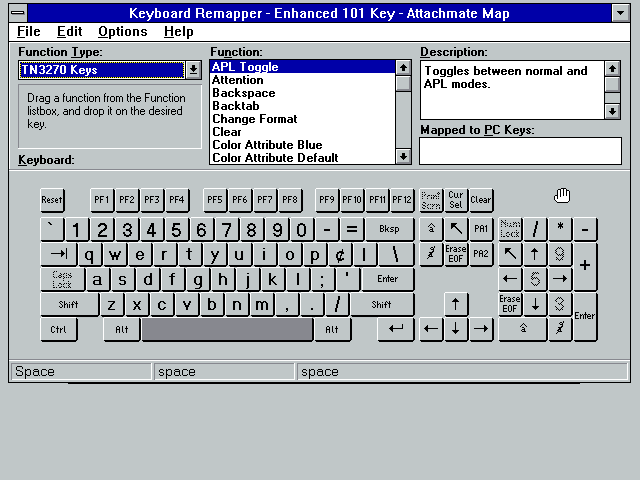The height and width of the screenshot is (480, 640).
Task: Click the right arrow key in the cursor cluster
Action: coord(481,329)
